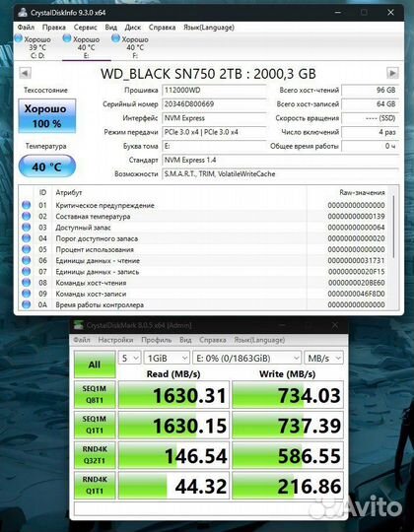
Task: Click the status orb of Порог доступного запаса
Action: (27, 238)
